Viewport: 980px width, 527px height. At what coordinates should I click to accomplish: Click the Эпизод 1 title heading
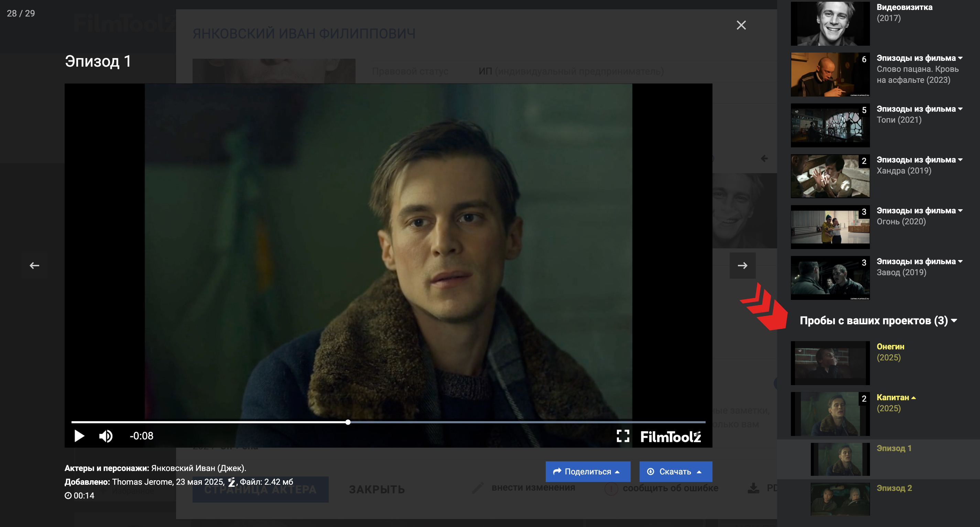tap(98, 61)
